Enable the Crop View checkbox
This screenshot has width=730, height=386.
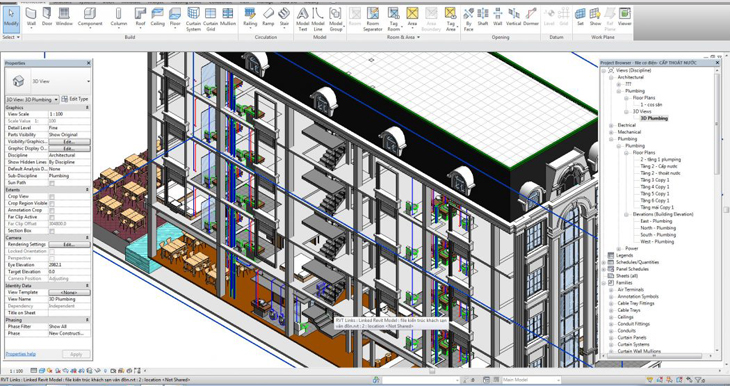[x=52, y=196]
